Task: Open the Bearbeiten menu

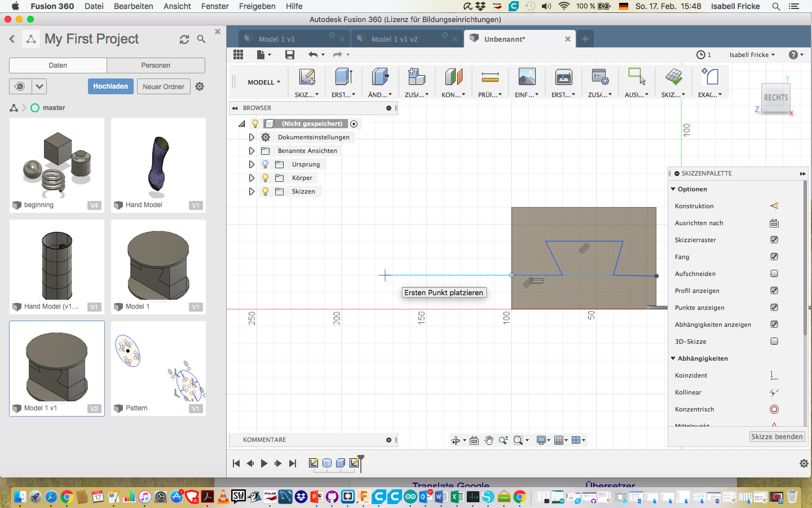Action: [134, 6]
